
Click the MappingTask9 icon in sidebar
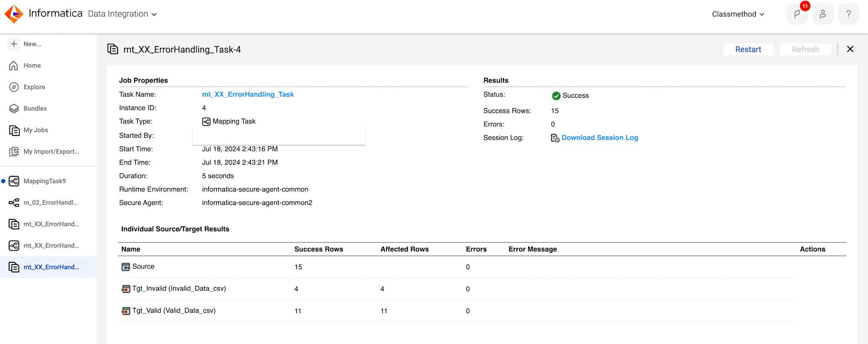pyautogui.click(x=14, y=181)
